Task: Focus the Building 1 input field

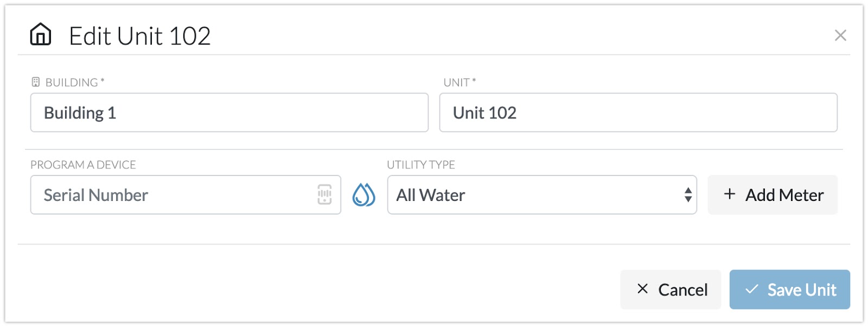Action: [229, 112]
